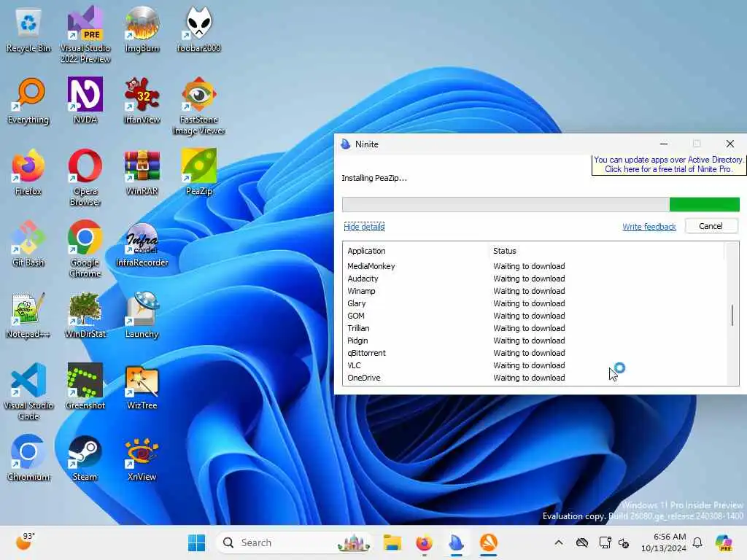The width and height of the screenshot is (747, 560).
Task: Select the foobar2000 desktop shortcut
Action: coord(198,29)
